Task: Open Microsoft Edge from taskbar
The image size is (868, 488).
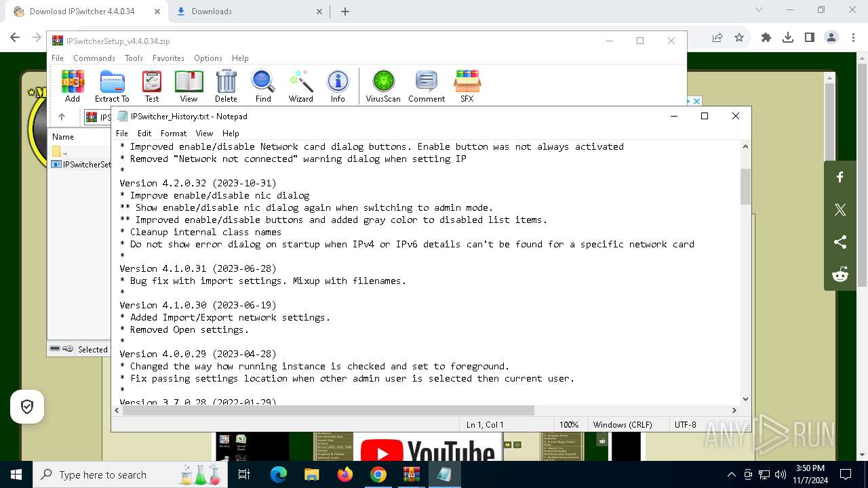Action: click(279, 474)
